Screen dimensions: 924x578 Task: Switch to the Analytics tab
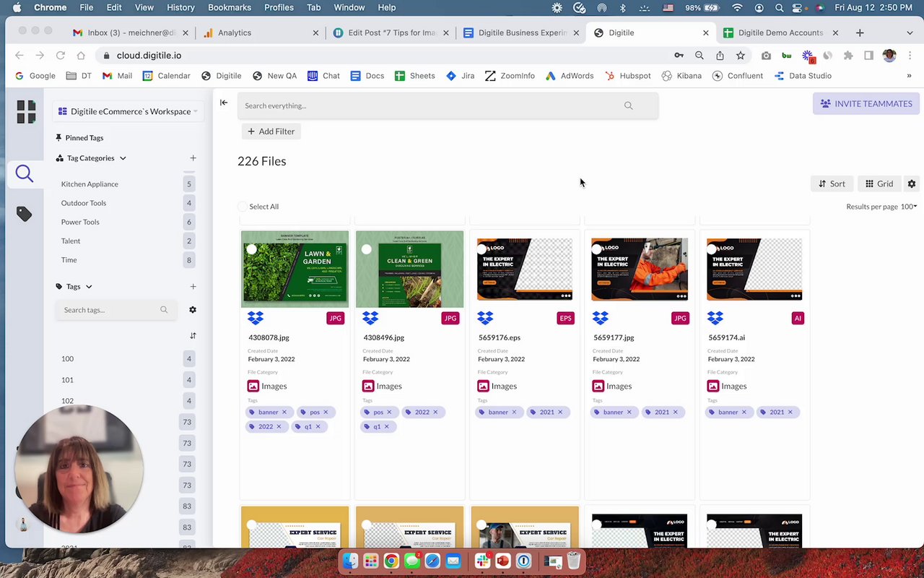(x=260, y=33)
